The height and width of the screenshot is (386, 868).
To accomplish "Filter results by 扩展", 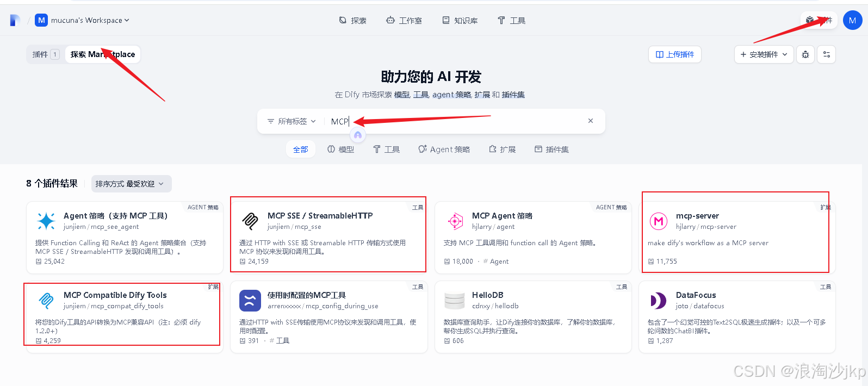I will coord(503,149).
